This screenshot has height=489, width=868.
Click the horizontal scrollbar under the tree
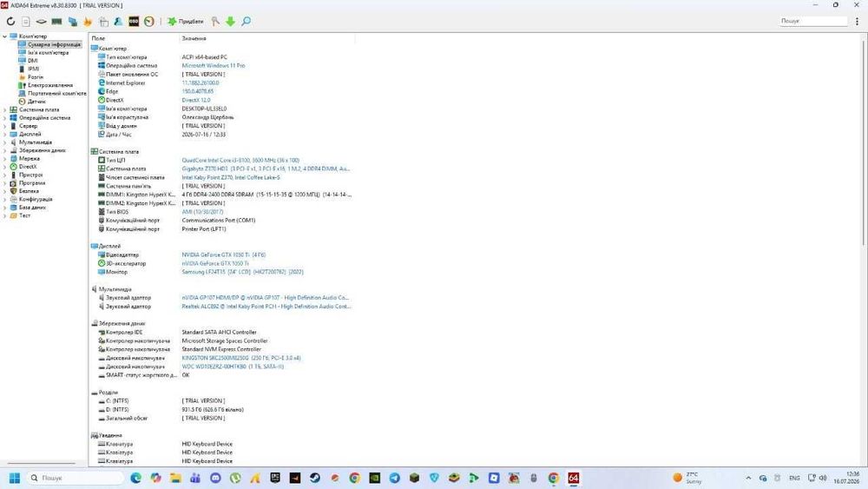pyautogui.click(x=41, y=463)
